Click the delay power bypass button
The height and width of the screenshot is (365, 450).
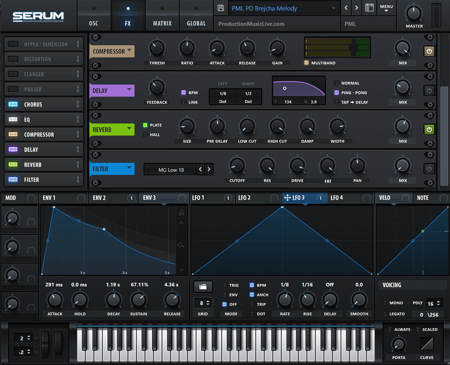[429, 90]
